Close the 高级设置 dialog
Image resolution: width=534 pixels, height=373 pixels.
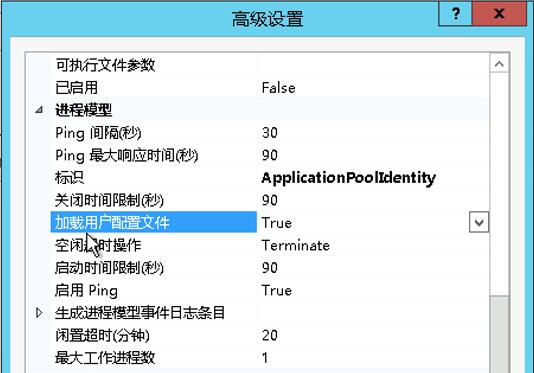(499, 14)
